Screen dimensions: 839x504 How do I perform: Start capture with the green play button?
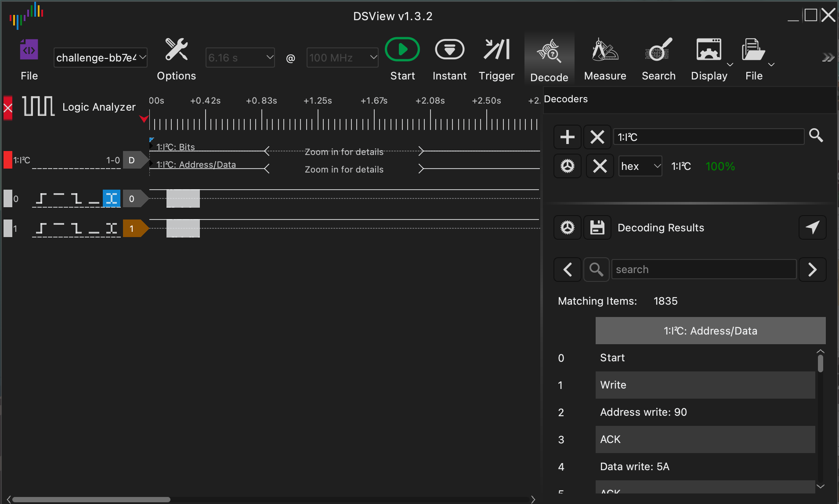(x=402, y=49)
